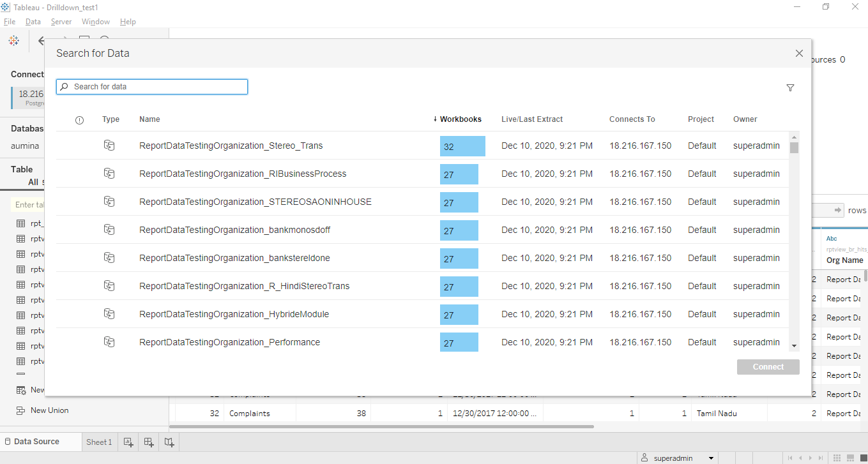Sort by the Owner column header
This screenshot has width=868, height=464.
pyautogui.click(x=745, y=119)
